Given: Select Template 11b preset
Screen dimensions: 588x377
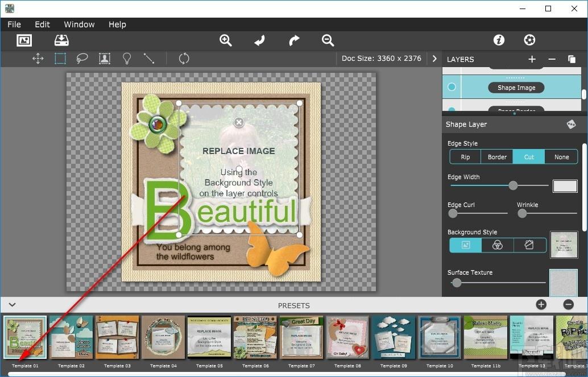Looking at the screenshot, I should (x=486, y=337).
